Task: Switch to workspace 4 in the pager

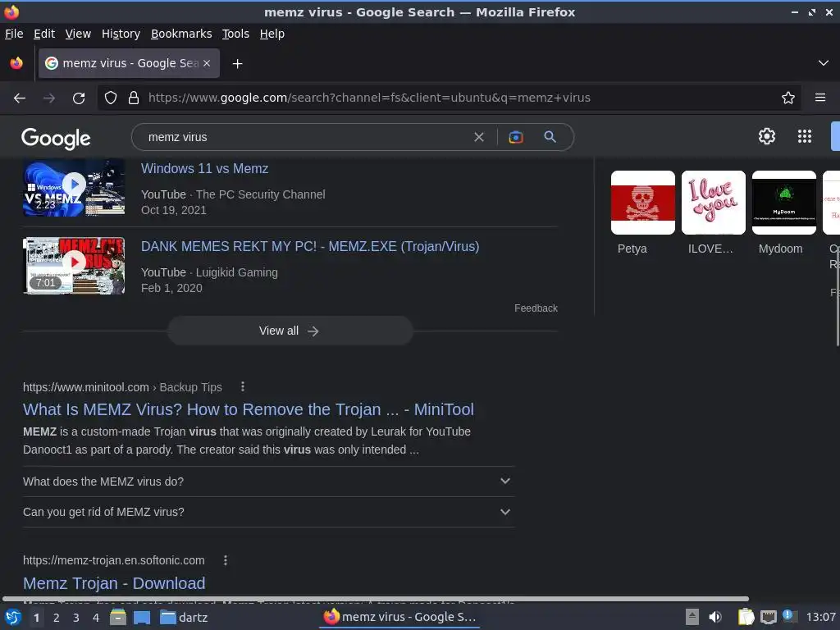Action: point(96,618)
